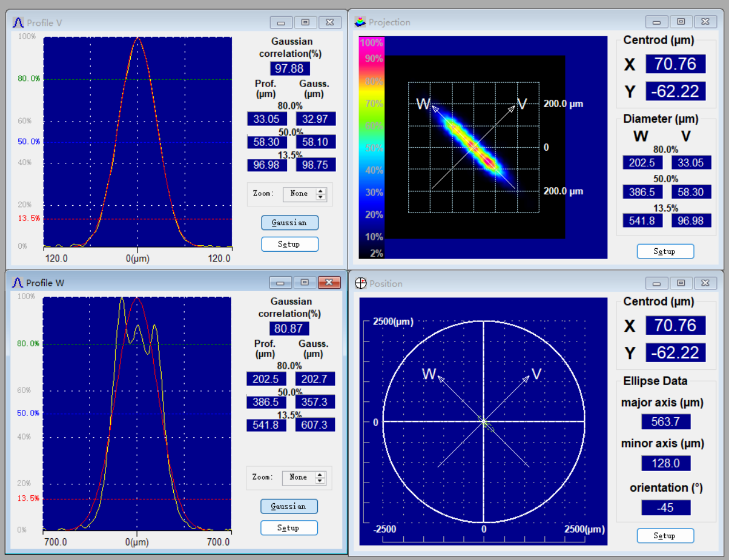Click Profile V 13.5% Gauss. value 98.75
729x560 pixels.
click(x=315, y=165)
